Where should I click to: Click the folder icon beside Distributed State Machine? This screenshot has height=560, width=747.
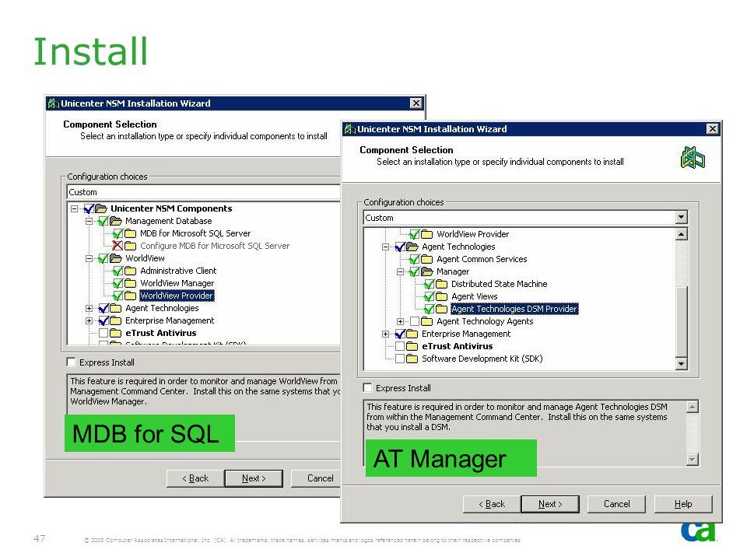click(x=442, y=285)
